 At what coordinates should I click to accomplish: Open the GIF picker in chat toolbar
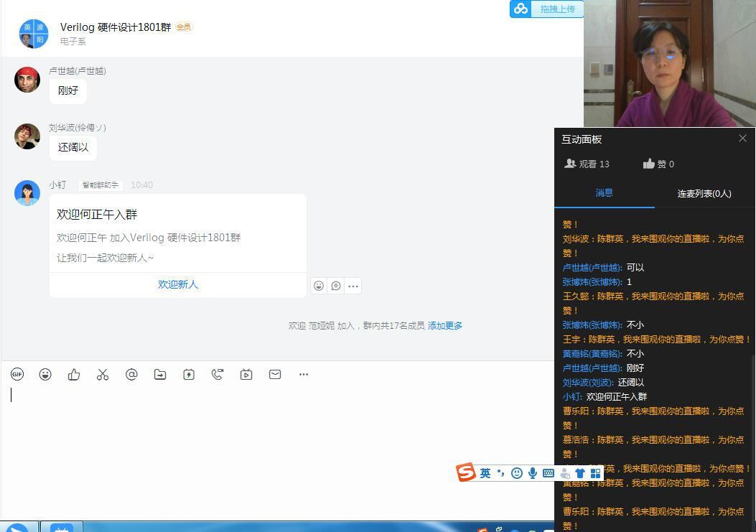[x=17, y=374]
